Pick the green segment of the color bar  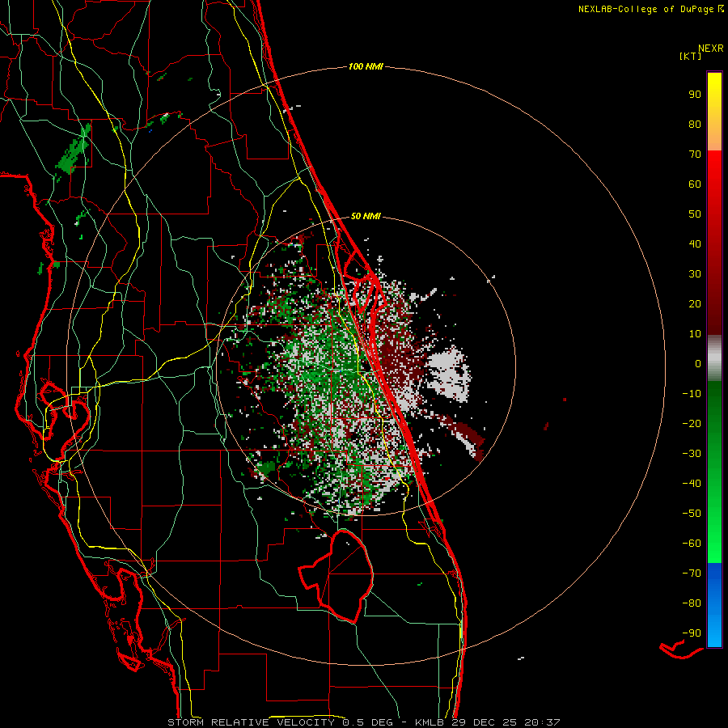714,472
